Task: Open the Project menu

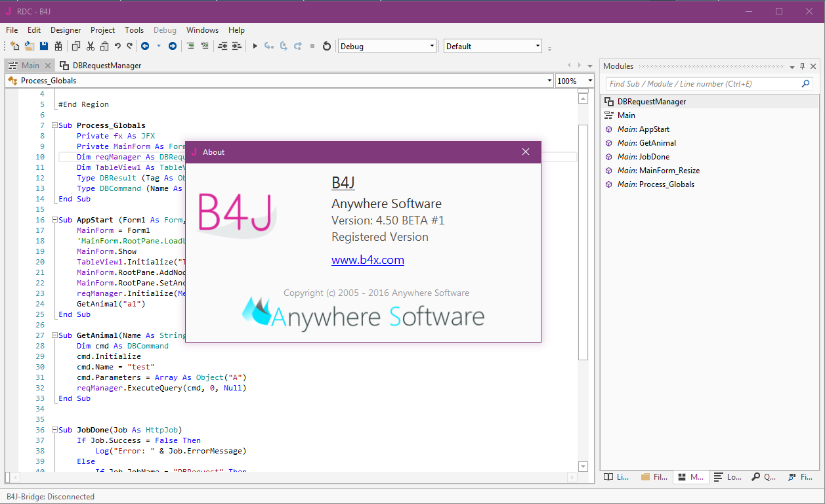Action: pyautogui.click(x=102, y=30)
